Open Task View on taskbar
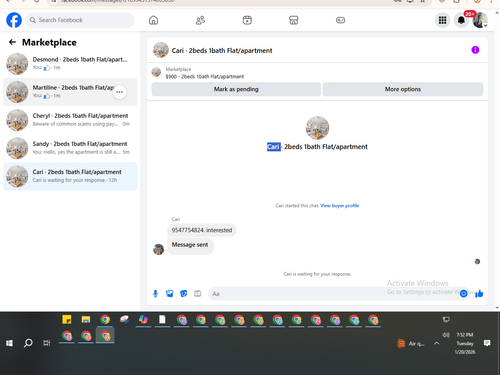 coord(47,343)
